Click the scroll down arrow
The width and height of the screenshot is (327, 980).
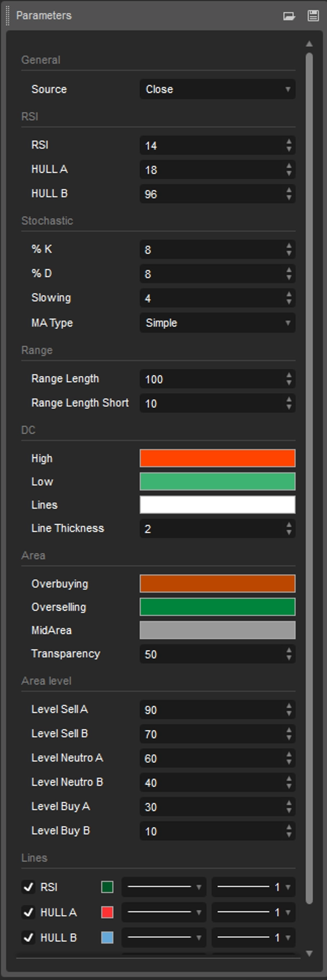point(309,953)
